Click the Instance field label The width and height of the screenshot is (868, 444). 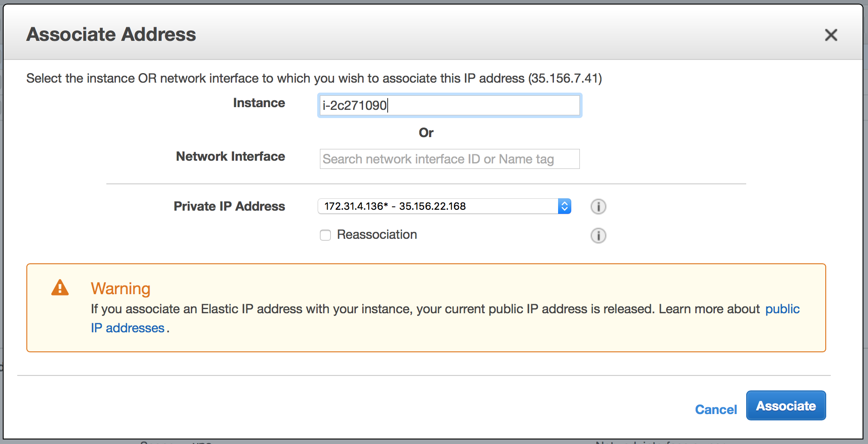click(259, 103)
